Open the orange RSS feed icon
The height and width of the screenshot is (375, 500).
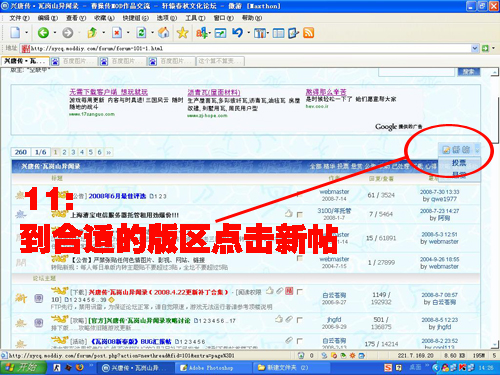(308, 33)
